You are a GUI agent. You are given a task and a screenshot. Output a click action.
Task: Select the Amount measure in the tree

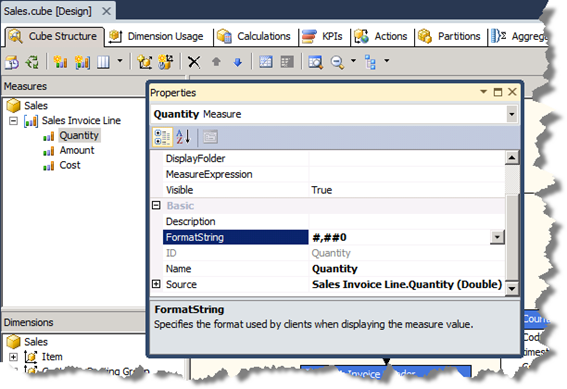(x=77, y=150)
